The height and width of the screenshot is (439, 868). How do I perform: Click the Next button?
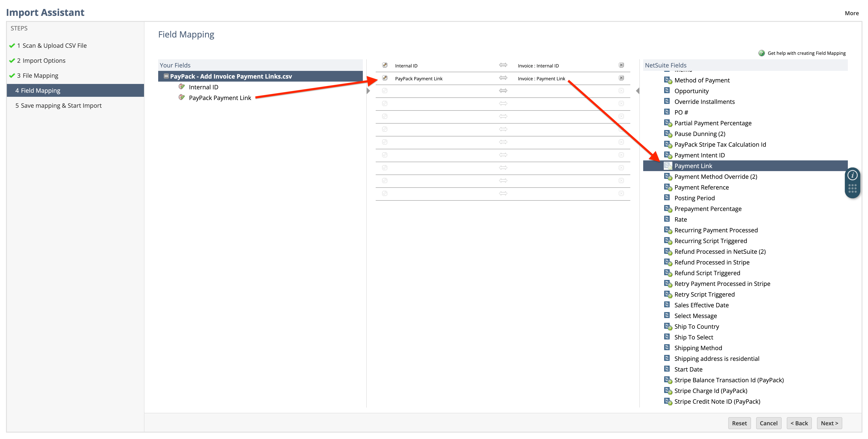point(829,423)
